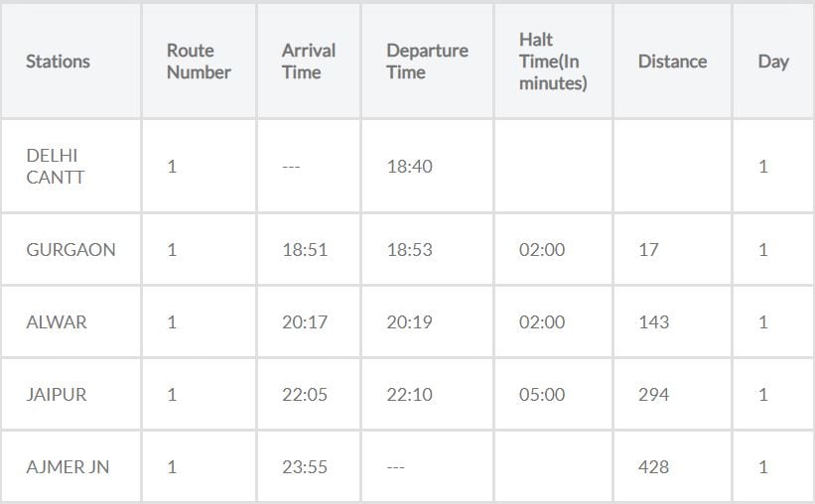Screen dimensions: 815x504
Task: Select the ALWAR station row
Action: tap(57, 322)
